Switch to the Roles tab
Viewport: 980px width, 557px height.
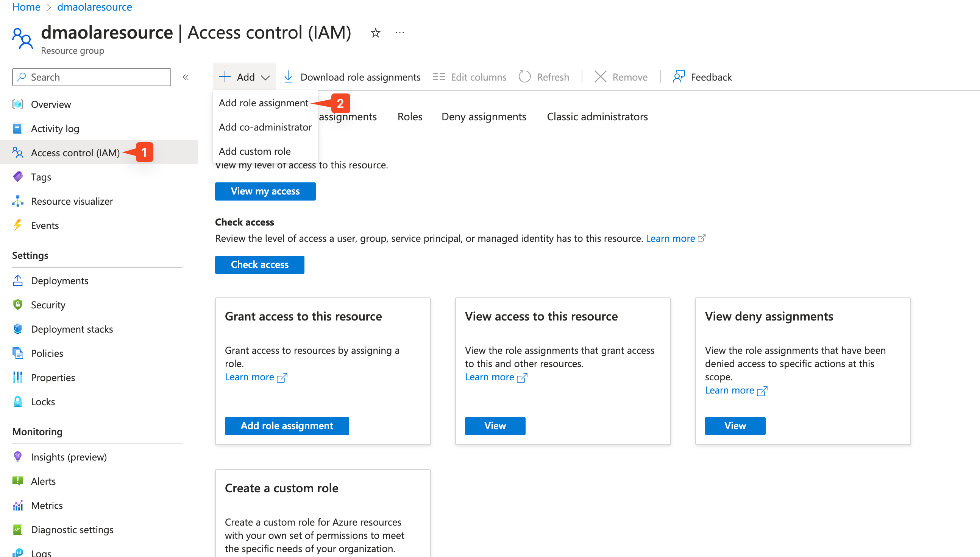tap(410, 117)
